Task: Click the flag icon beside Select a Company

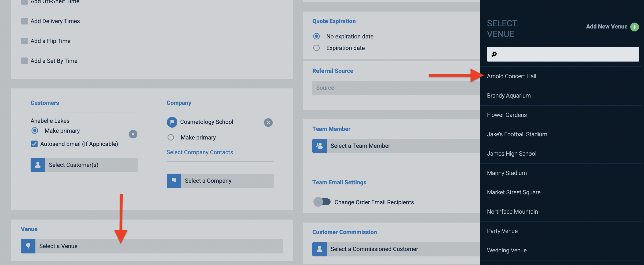Action: pos(174,181)
